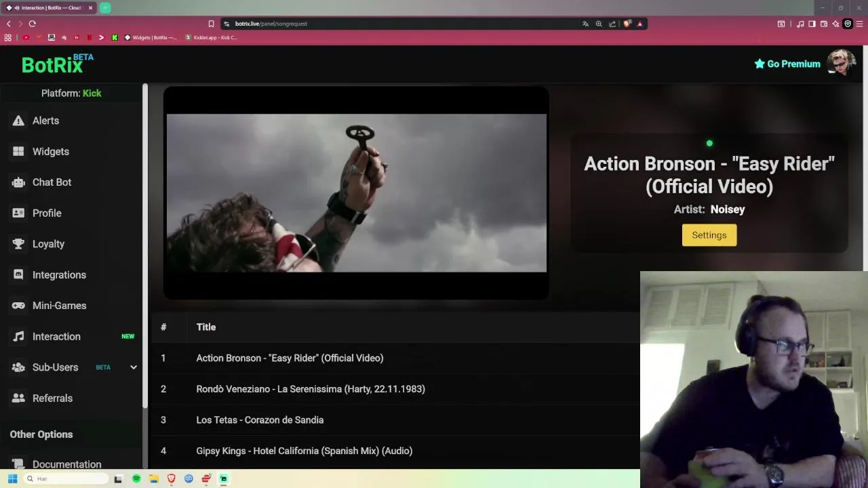Click the Windows taskbar search box

tap(66, 479)
